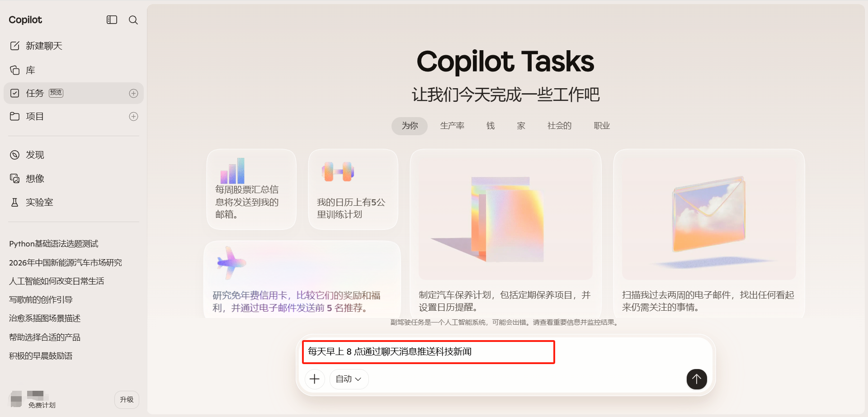Switch to the 生产率 tab
The width and height of the screenshot is (868, 417).
[x=452, y=126]
